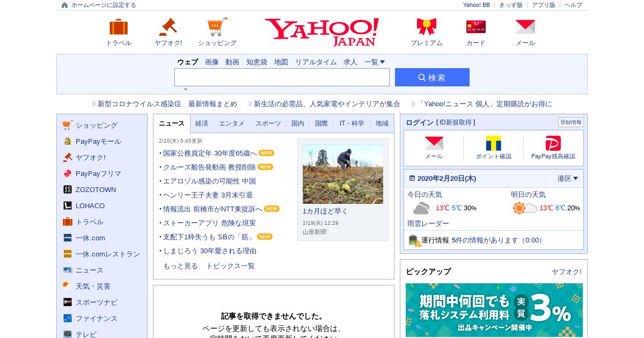644x338 pixels.
Task: Open the Card icon in header
Action: pos(476,27)
